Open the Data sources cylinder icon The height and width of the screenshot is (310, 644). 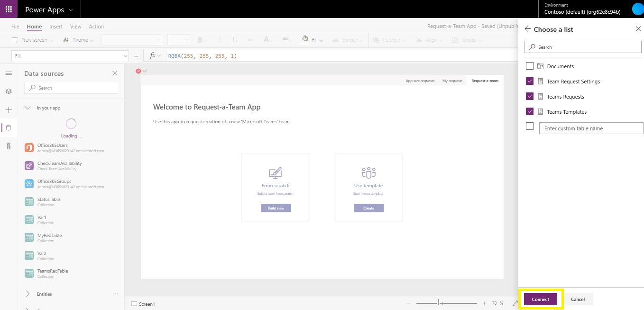pos(9,128)
